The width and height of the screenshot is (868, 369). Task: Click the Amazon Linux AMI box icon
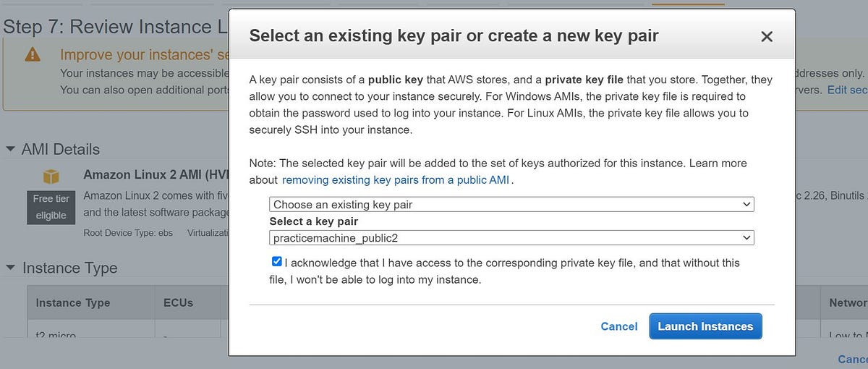pyautogui.click(x=51, y=176)
